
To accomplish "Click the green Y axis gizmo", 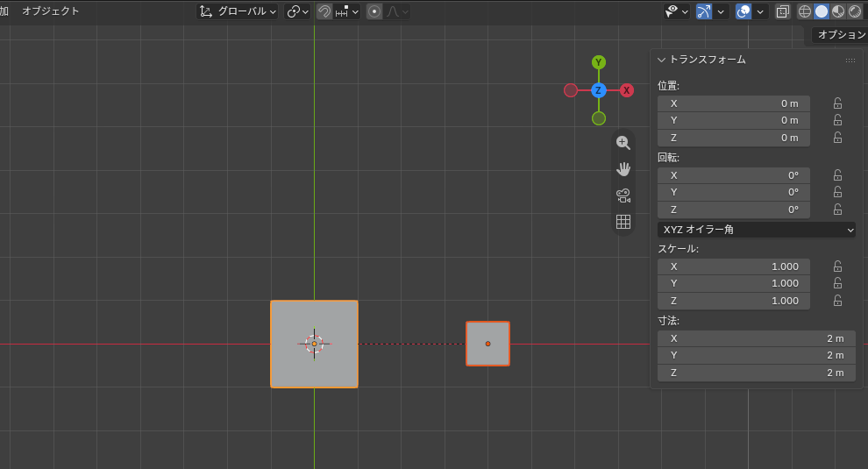I will point(599,62).
